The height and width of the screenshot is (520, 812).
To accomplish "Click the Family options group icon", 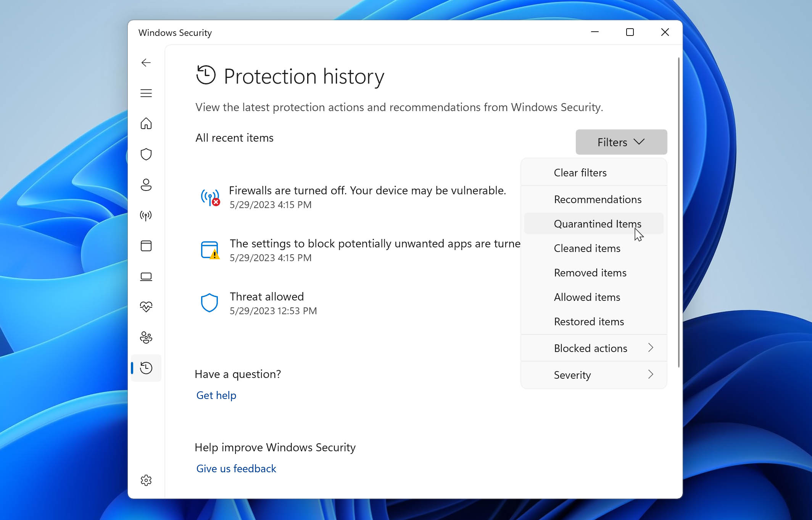I will 146,337.
